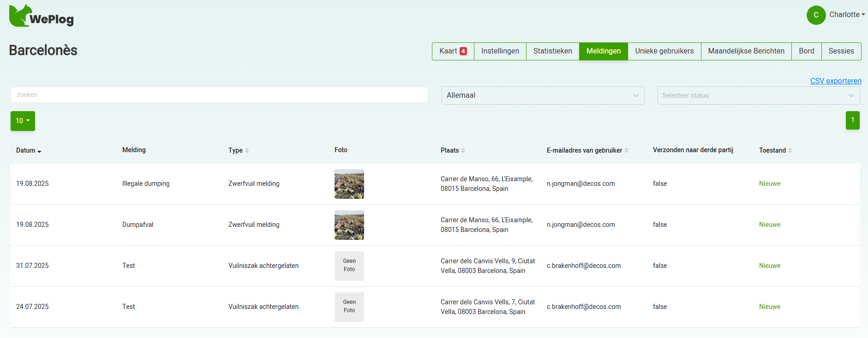This screenshot has height=338, width=868.
Task: Open Charlotte account menu
Action: coord(847,15)
